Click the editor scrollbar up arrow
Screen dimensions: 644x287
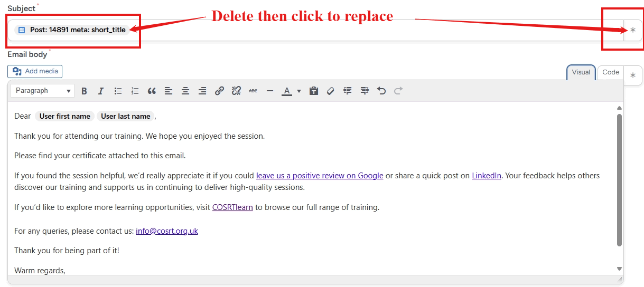point(620,108)
